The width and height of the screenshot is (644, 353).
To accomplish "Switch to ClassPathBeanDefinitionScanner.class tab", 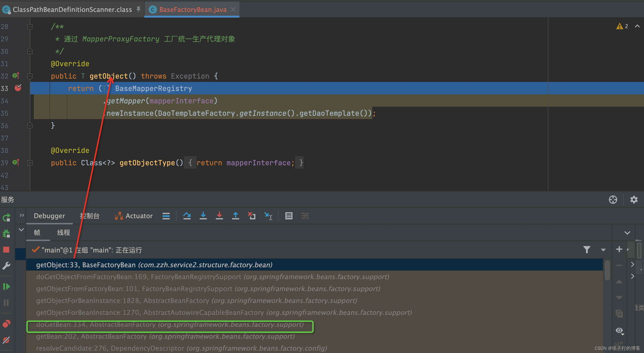I will (x=72, y=10).
